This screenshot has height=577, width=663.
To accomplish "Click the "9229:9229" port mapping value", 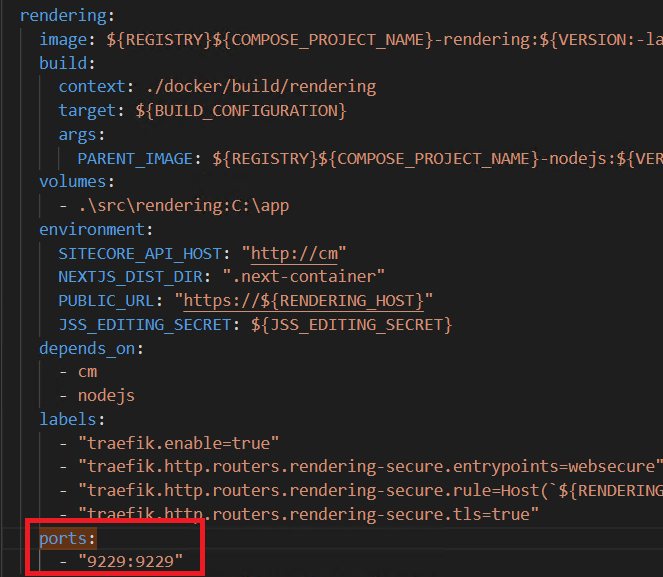I will click(131, 562).
